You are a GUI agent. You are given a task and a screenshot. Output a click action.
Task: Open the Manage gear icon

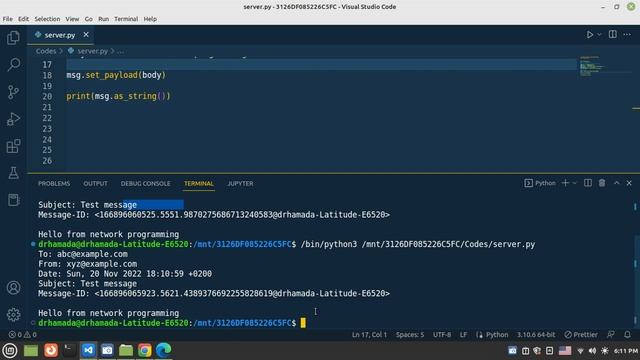(x=13, y=314)
